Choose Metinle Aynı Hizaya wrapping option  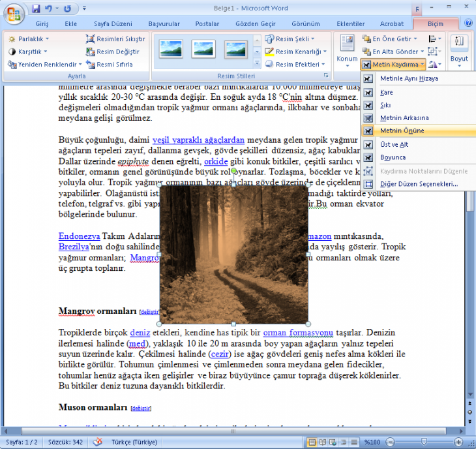tap(419, 78)
